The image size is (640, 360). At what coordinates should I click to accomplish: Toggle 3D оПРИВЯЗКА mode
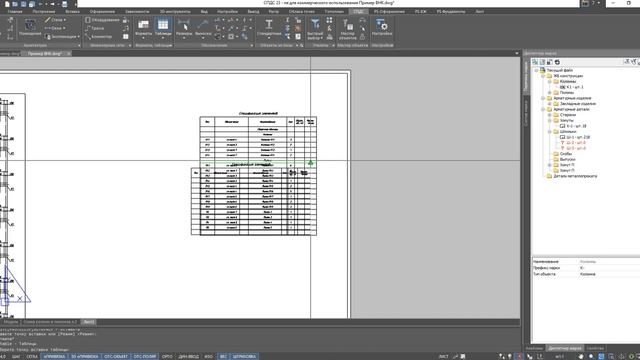click(84, 356)
